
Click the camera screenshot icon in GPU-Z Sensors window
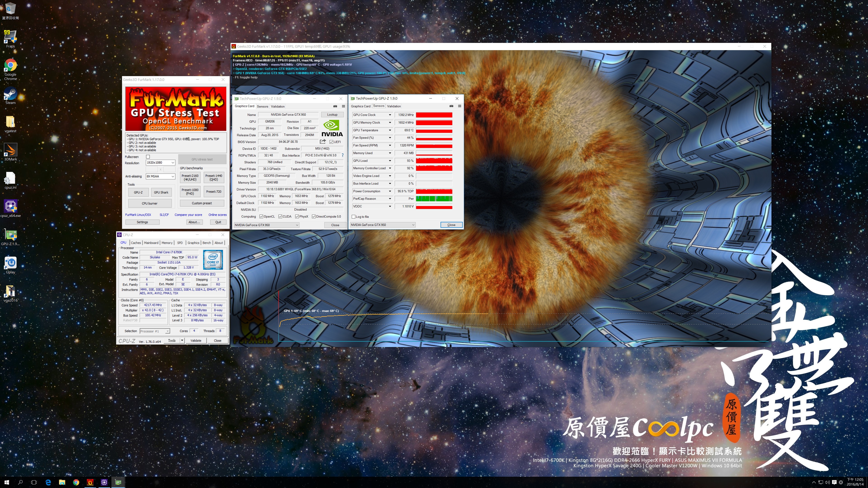(451, 106)
